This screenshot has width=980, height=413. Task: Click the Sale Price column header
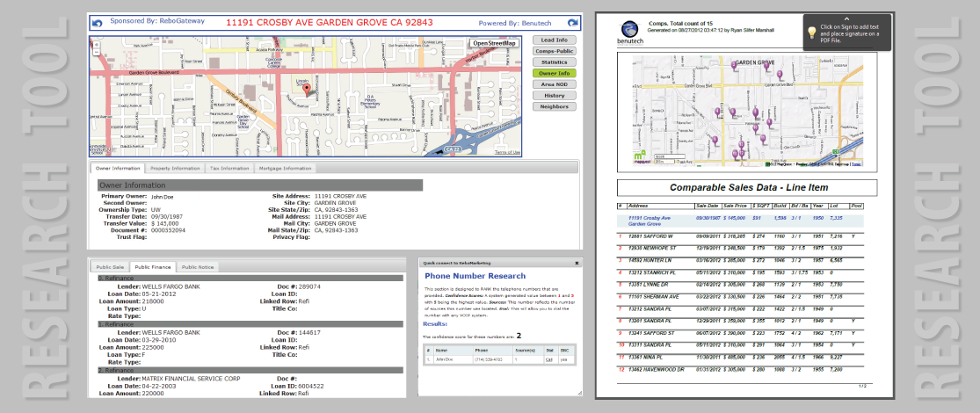coord(736,206)
